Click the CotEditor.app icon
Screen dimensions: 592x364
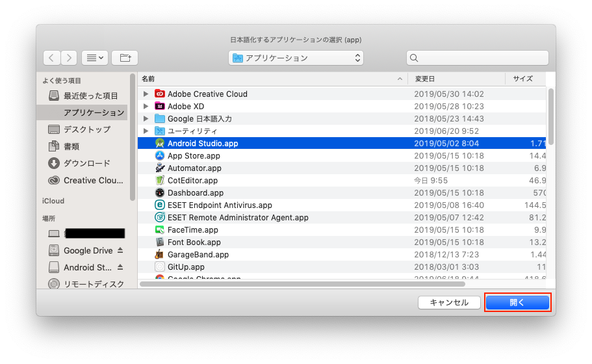point(160,181)
